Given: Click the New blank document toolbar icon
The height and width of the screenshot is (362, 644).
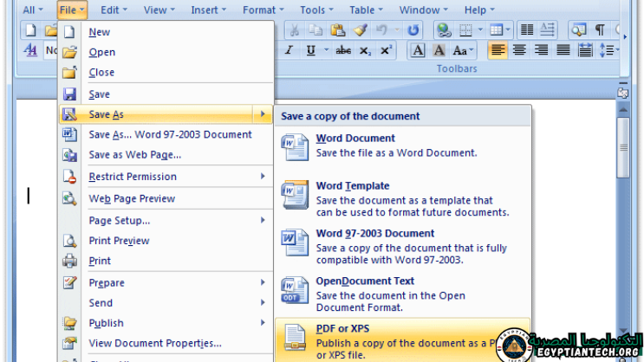Looking at the screenshot, I should pos(31,30).
